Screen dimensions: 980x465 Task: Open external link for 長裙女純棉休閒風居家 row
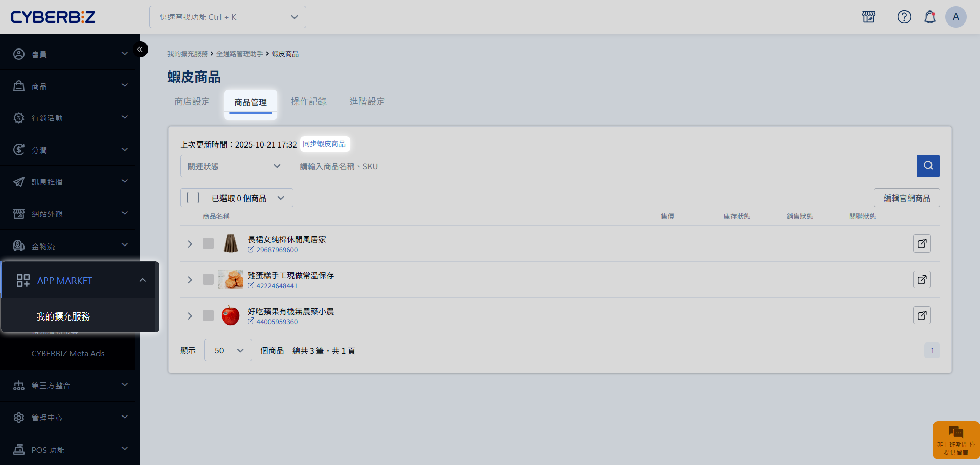pos(921,243)
